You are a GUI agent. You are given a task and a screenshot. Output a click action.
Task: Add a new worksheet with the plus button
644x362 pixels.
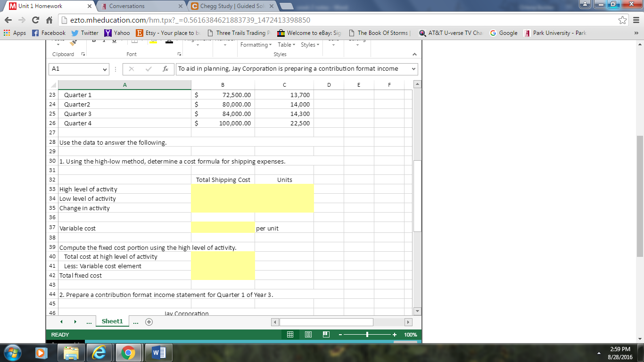[148, 321]
